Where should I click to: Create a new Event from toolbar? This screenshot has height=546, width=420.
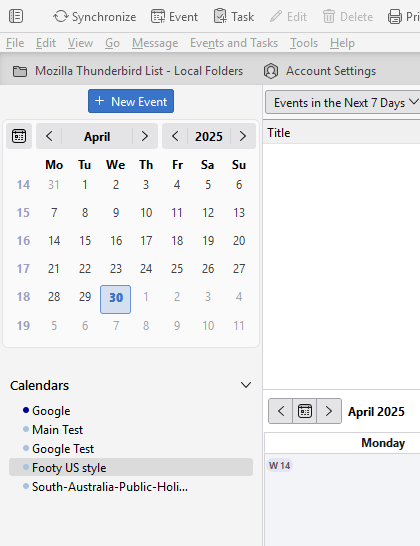click(174, 16)
